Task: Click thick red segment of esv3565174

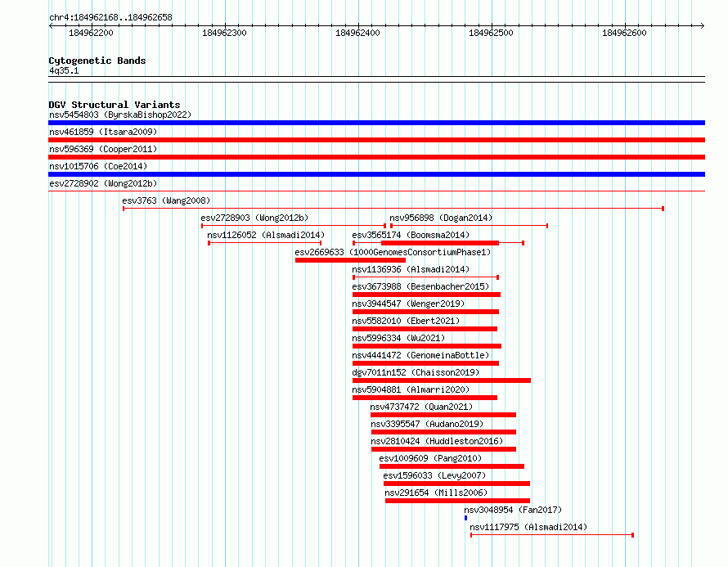Action: click(440, 243)
